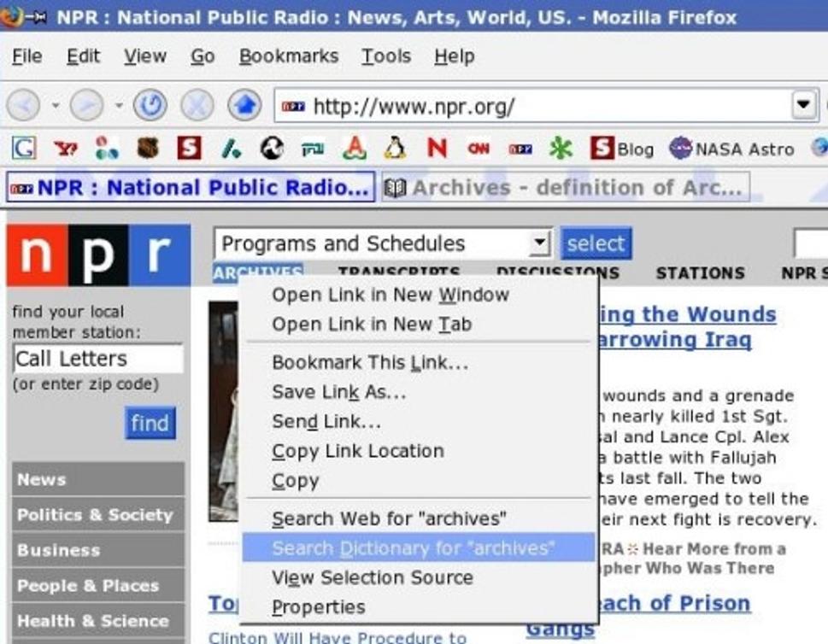The image size is (828, 644).
Task: Select Bookmark This Link... from the context menu
Action: point(420,363)
